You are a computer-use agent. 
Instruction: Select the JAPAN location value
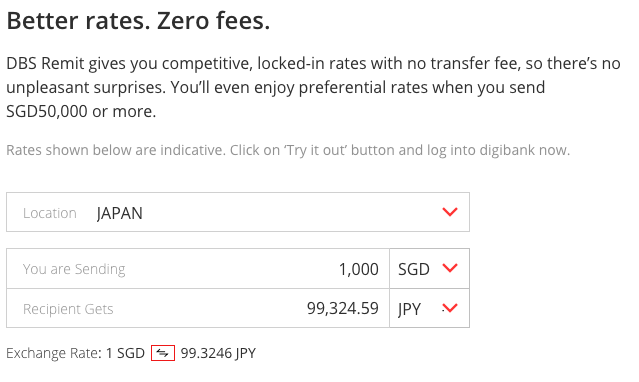[119, 213]
